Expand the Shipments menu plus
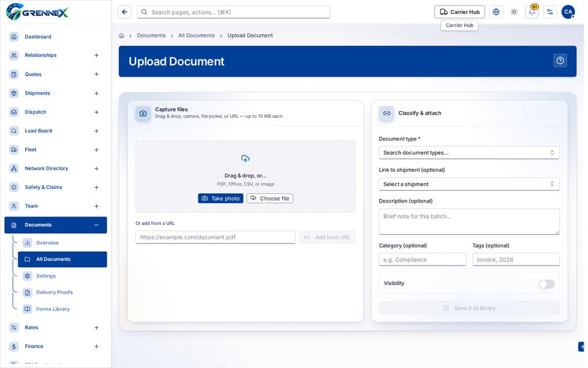588x368 pixels. [x=96, y=93]
